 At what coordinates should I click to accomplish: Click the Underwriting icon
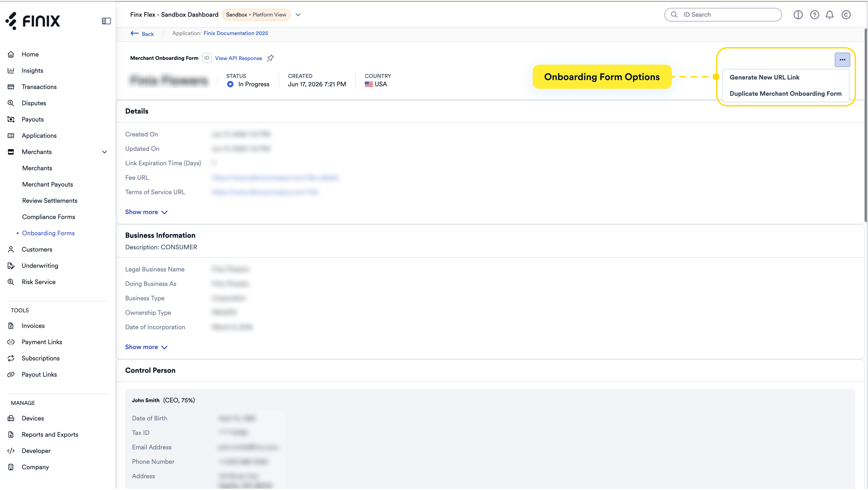click(11, 266)
